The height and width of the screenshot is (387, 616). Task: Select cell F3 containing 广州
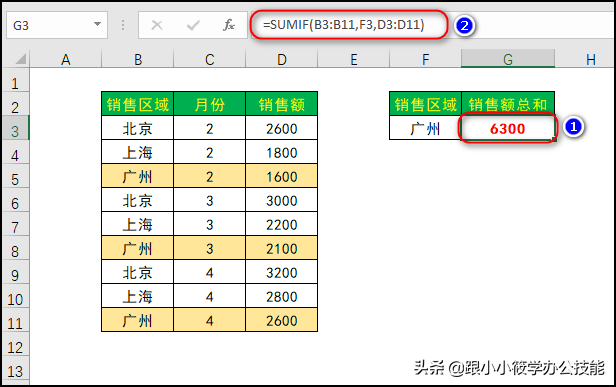click(425, 128)
